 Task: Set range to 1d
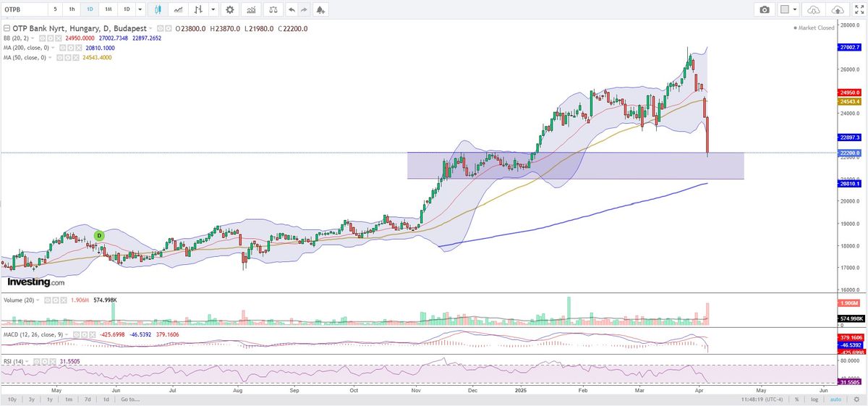click(106, 399)
